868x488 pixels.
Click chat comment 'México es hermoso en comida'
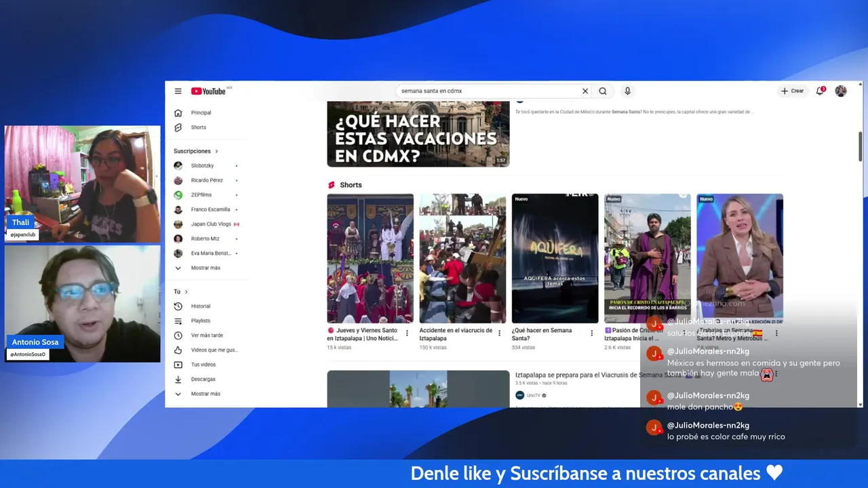(x=753, y=368)
